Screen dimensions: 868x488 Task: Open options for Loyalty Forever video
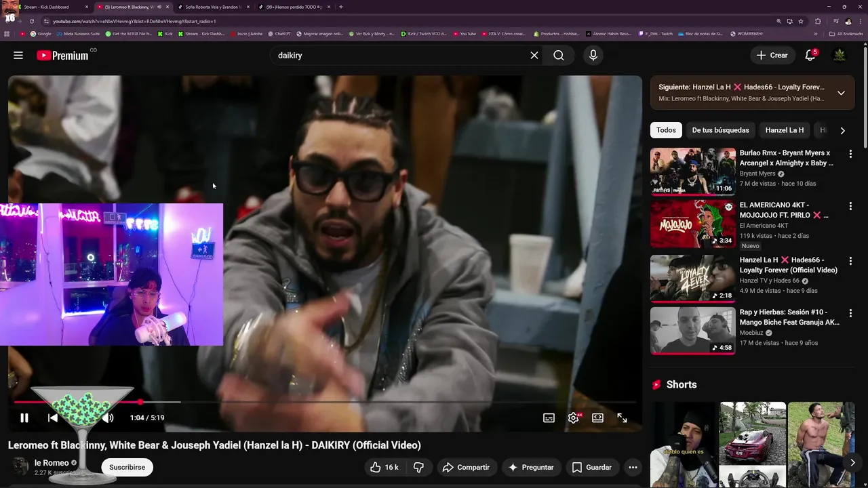(850, 261)
